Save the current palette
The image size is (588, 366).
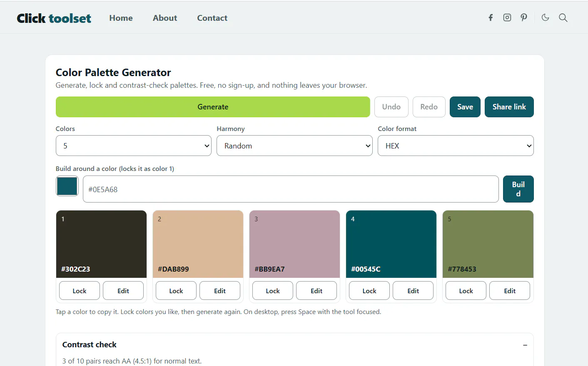click(465, 107)
